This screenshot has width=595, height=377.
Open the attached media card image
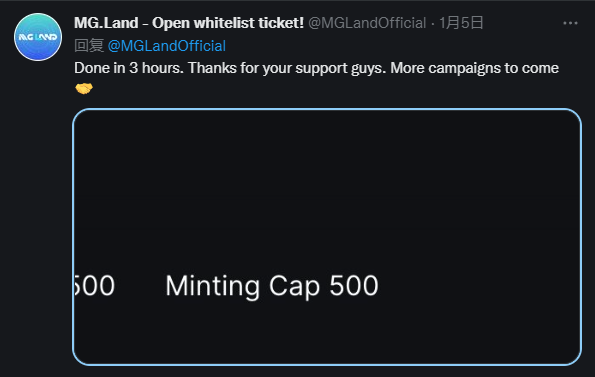pos(327,237)
